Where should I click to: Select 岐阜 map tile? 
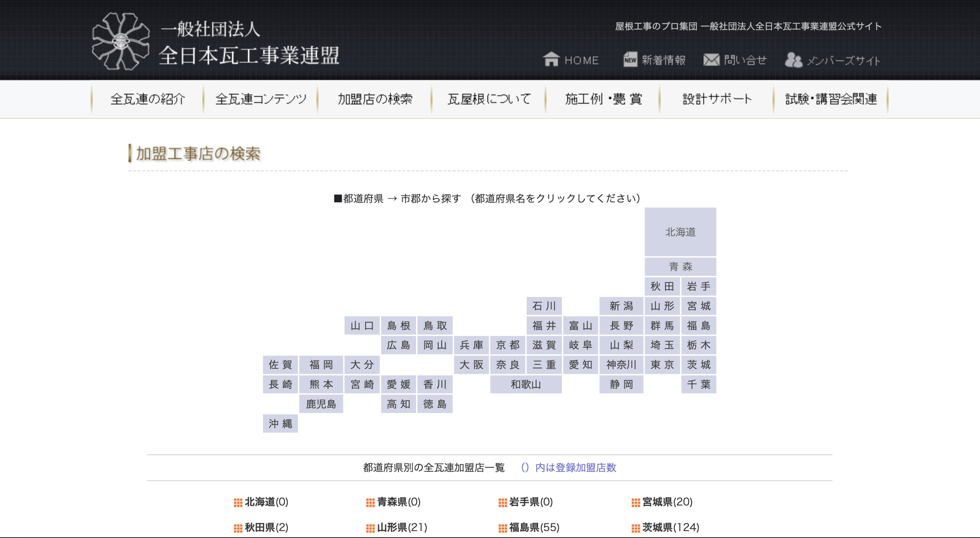click(x=580, y=345)
